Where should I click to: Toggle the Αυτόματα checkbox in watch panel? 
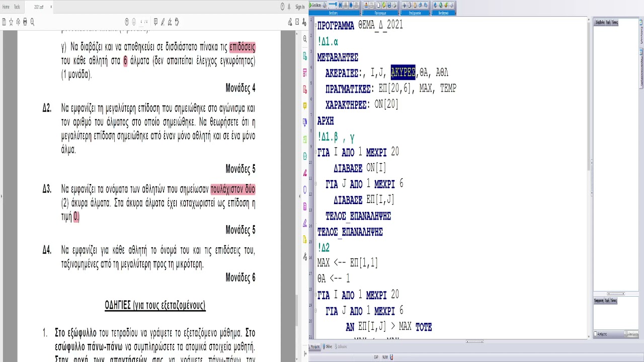(x=596, y=334)
